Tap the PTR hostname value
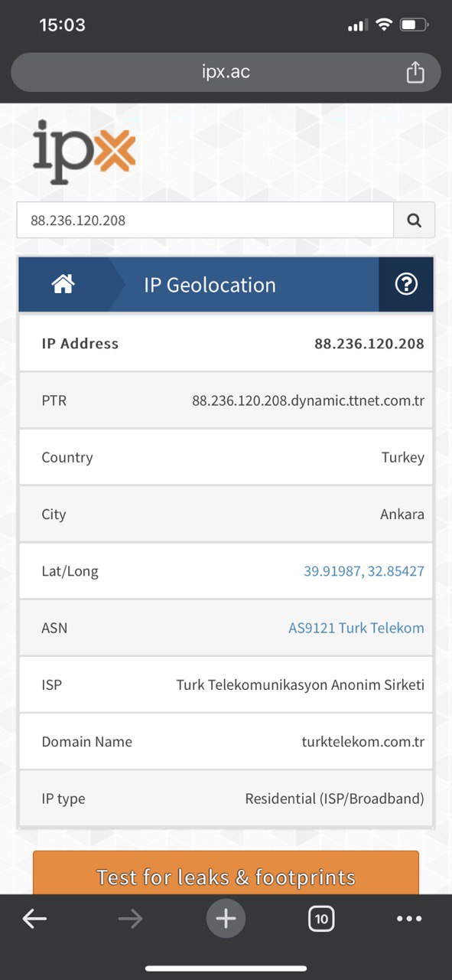Viewport: 452px width, 980px height. (x=308, y=400)
